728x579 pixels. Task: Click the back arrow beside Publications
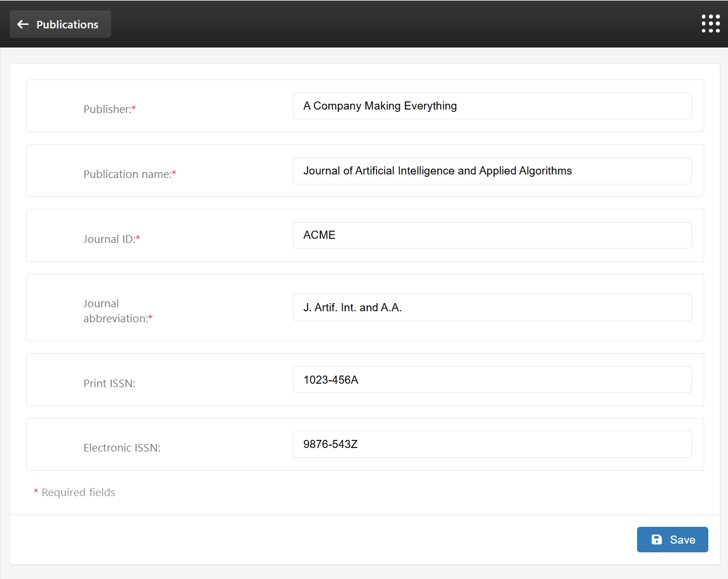click(23, 24)
